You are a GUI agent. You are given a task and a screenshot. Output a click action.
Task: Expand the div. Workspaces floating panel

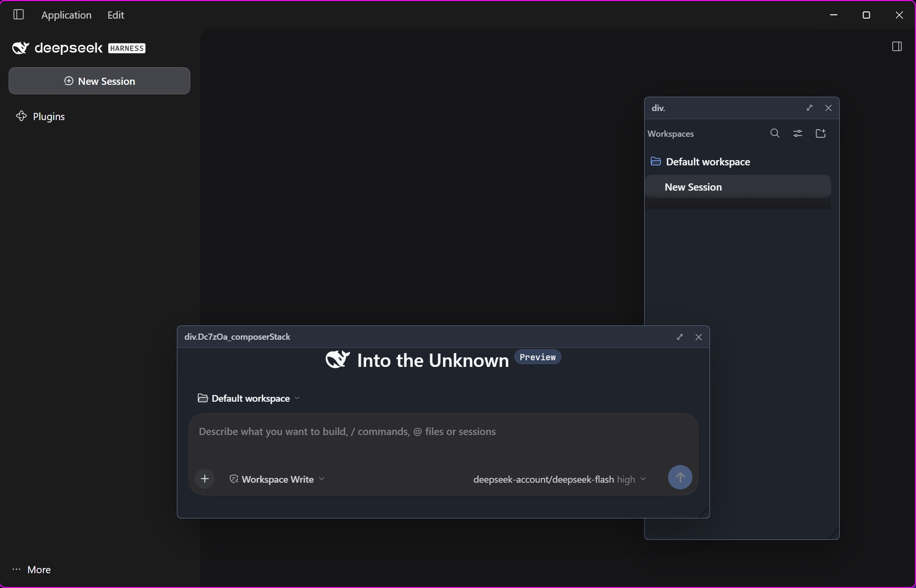pyautogui.click(x=809, y=108)
